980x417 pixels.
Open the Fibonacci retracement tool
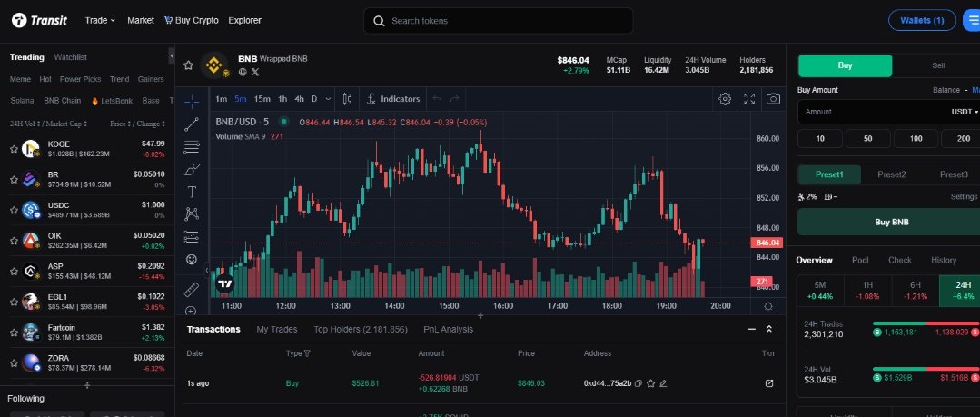[192, 147]
